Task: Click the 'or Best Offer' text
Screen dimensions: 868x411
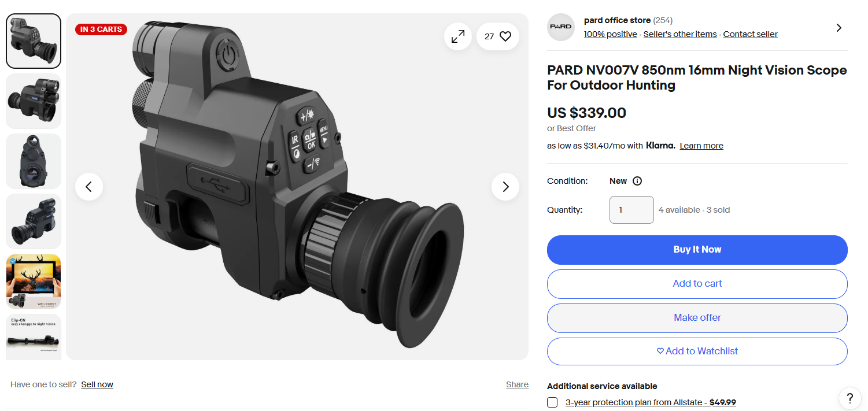Action: pos(571,128)
